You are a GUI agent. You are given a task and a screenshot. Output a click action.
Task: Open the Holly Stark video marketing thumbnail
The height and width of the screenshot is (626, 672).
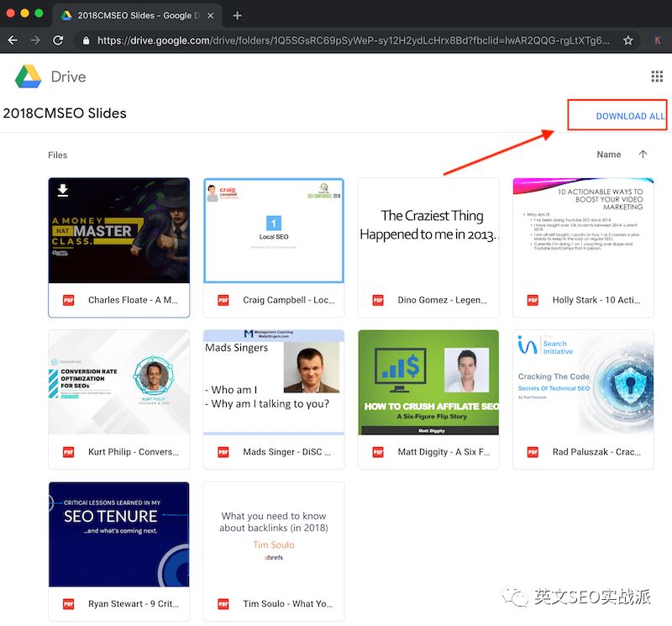(583, 231)
